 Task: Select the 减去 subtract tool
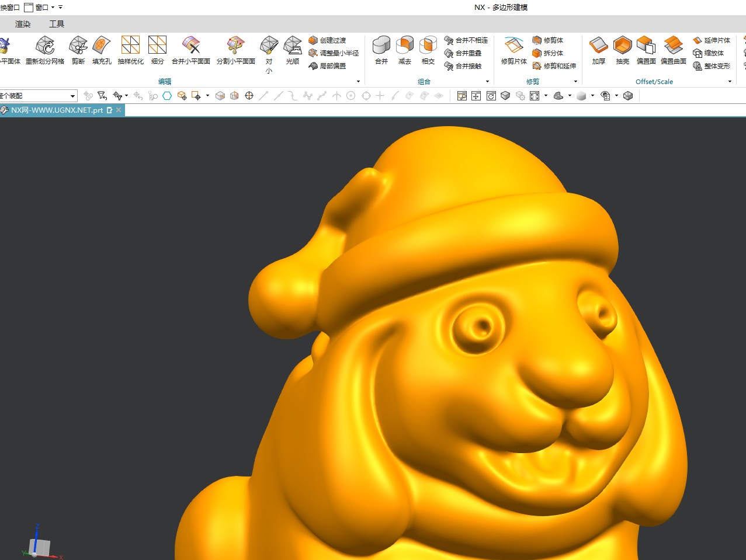[x=405, y=50]
